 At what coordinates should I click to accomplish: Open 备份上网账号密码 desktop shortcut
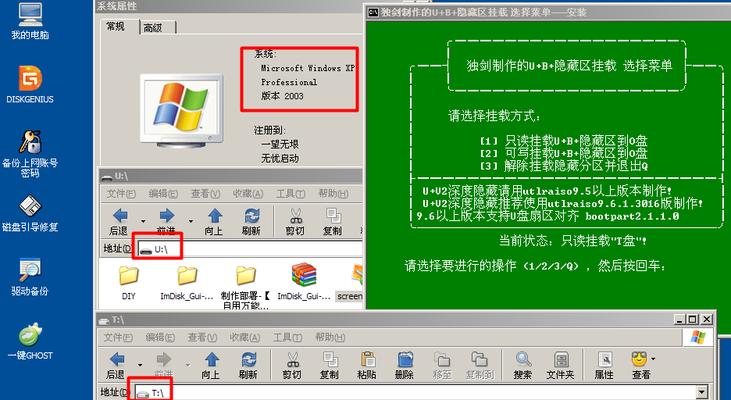coord(30,154)
